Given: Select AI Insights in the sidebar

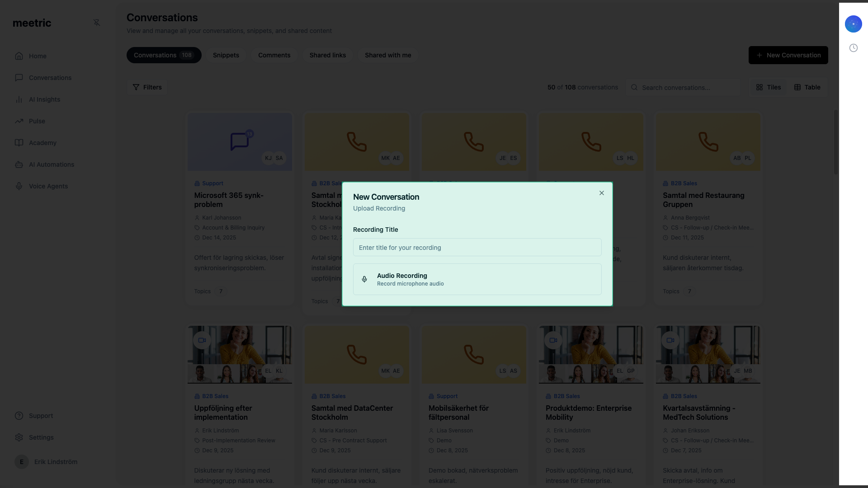Looking at the screenshot, I should coord(44,99).
